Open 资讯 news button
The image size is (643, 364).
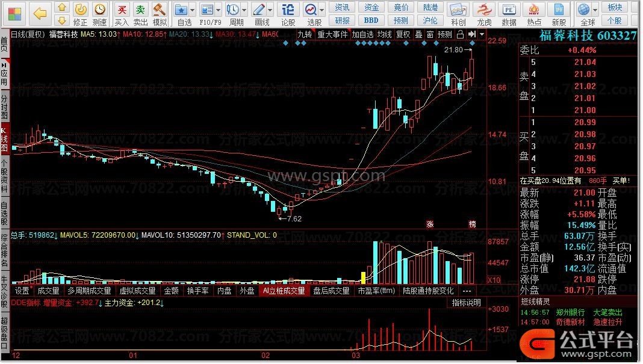point(342,8)
